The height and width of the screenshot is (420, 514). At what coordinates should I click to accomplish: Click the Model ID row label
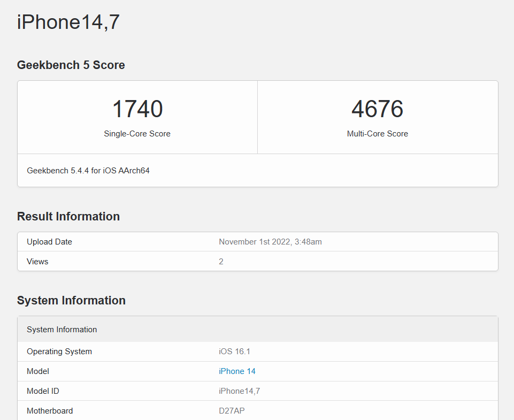pyautogui.click(x=43, y=391)
